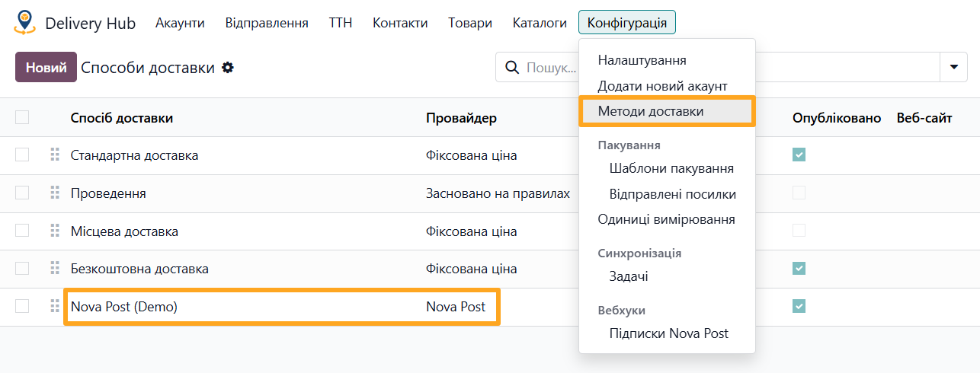
Task: Click Засновано на правилах provider cell
Action: [x=498, y=193]
